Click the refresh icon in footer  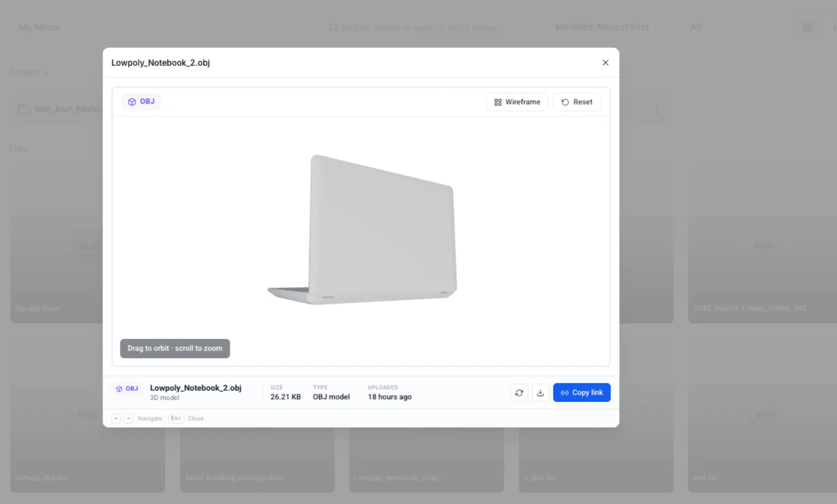[519, 393]
